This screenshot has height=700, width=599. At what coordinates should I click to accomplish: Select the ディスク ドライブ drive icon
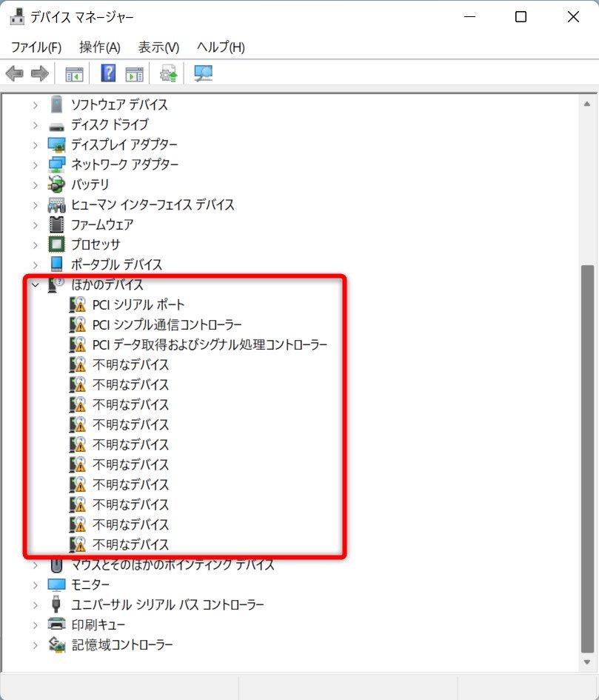point(56,127)
